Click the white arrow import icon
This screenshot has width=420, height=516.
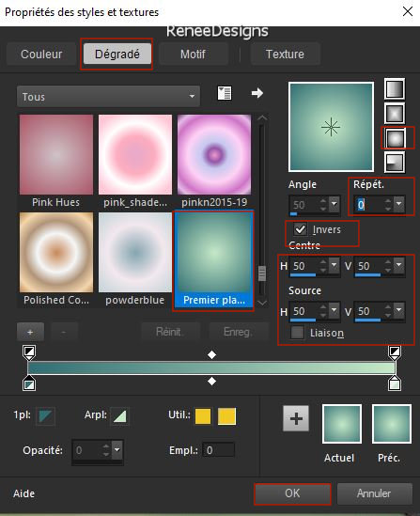coord(257,93)
